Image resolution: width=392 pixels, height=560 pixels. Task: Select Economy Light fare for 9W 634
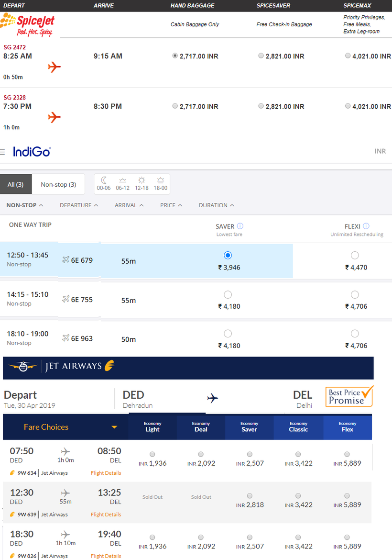152,454
